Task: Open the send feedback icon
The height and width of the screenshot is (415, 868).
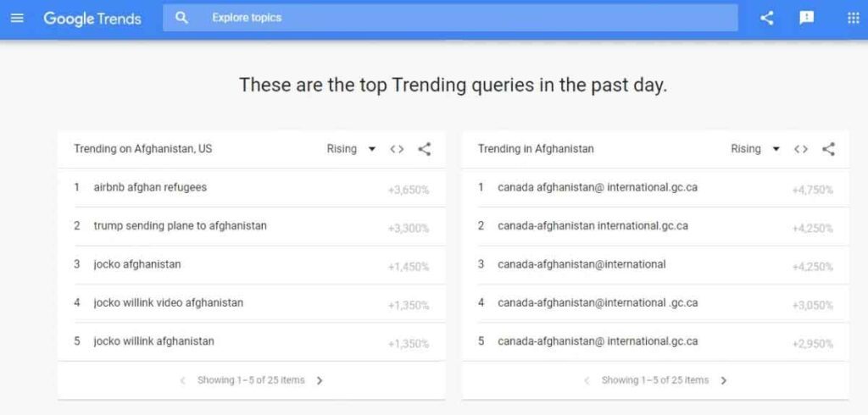Action: click(x=807, y=18)
